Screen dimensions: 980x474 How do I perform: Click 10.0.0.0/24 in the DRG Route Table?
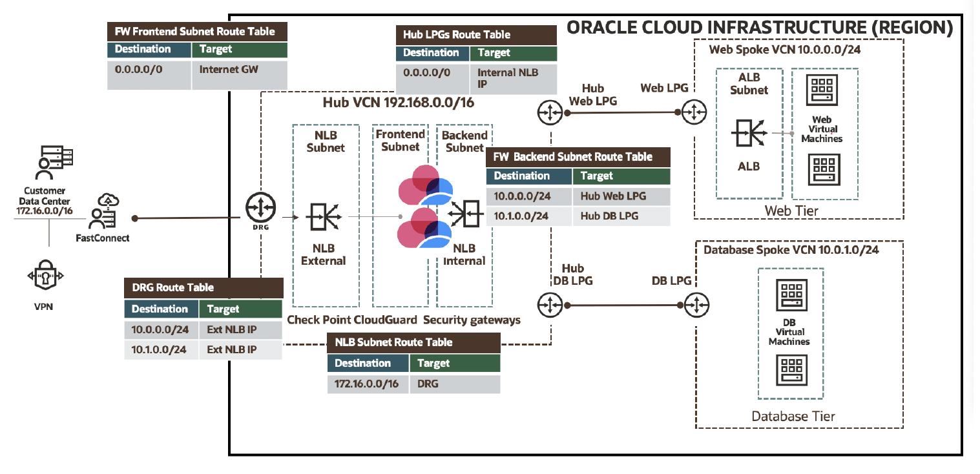pos(161,330)
